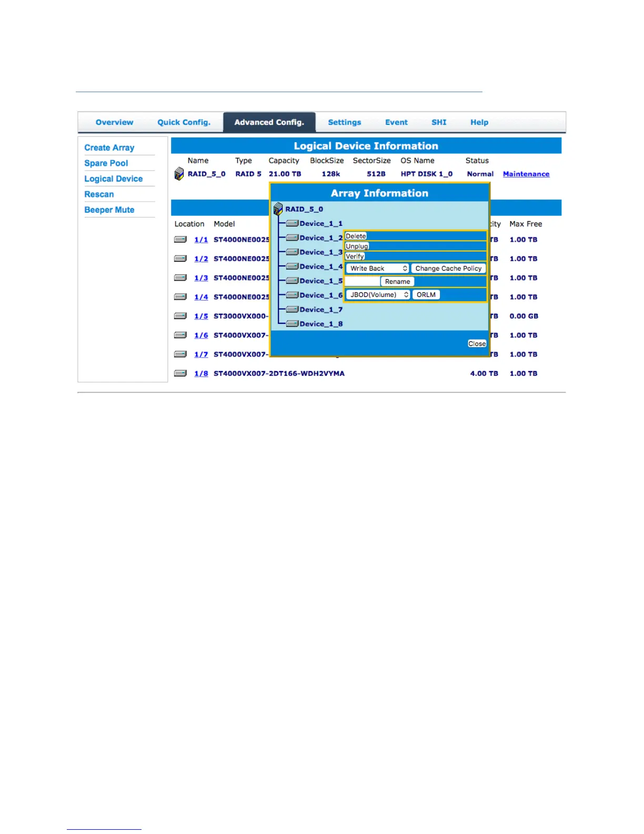
Task: Select the Device_1_1 label in the tree
Action: coord(321,224)
